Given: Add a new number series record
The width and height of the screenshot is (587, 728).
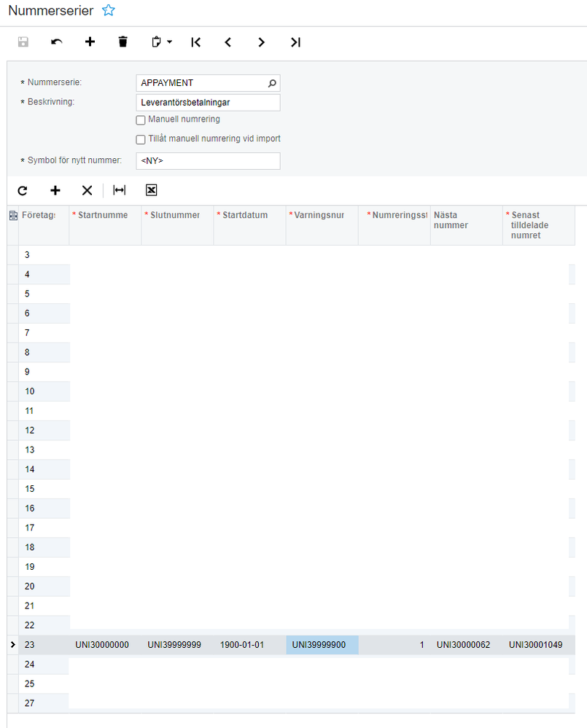Looking at the screenshot, I should 90,42.
